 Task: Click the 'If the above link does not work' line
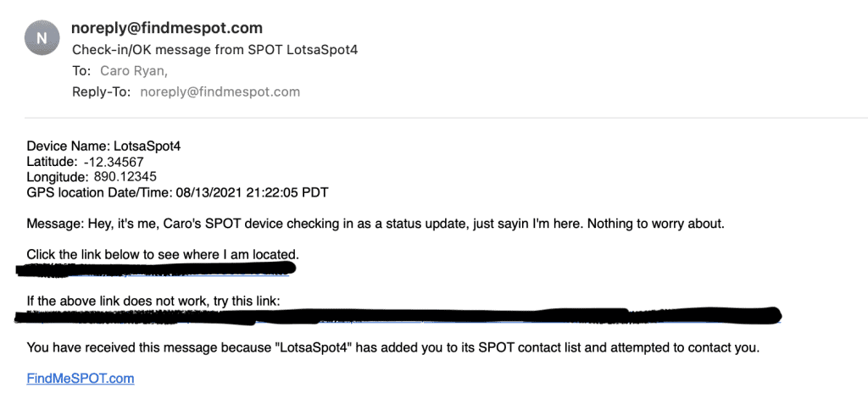[x=154, y=301]
